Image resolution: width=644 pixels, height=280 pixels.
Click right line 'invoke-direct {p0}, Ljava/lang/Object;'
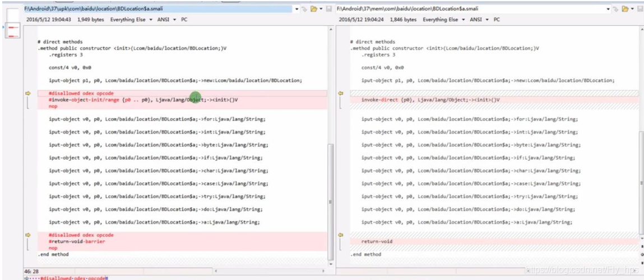[431, 100]
